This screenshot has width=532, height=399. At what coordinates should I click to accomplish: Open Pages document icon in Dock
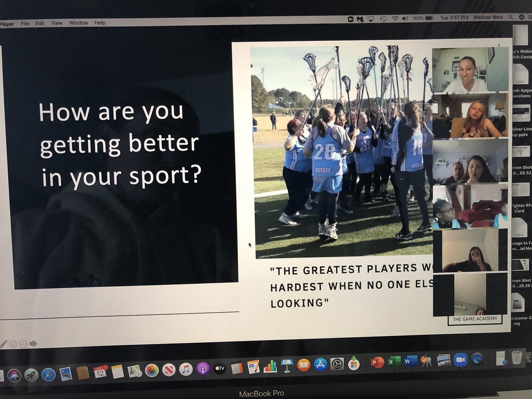pyautogui.click(x=253, y=367)
